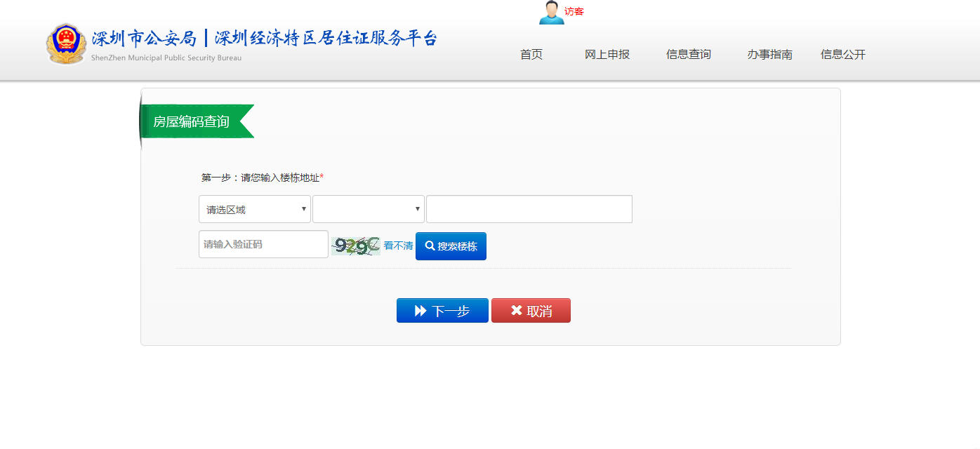Open the 信息公开 navigation item

[x=843, y=55]
